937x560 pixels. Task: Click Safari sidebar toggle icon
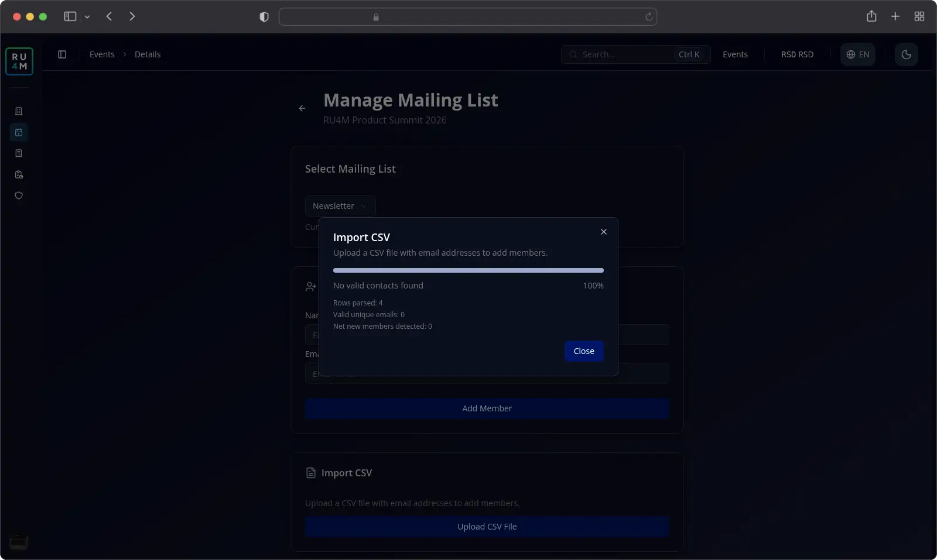click(70, 16)
